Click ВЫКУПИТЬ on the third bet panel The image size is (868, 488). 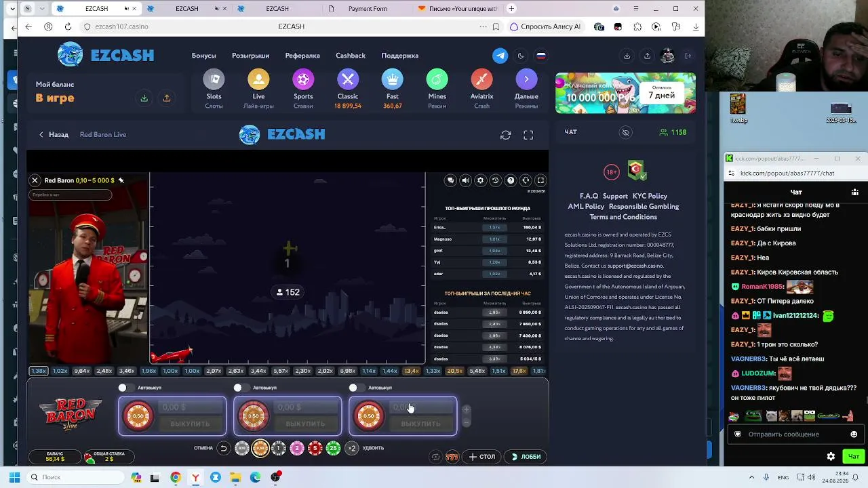(x=420, y=424)
